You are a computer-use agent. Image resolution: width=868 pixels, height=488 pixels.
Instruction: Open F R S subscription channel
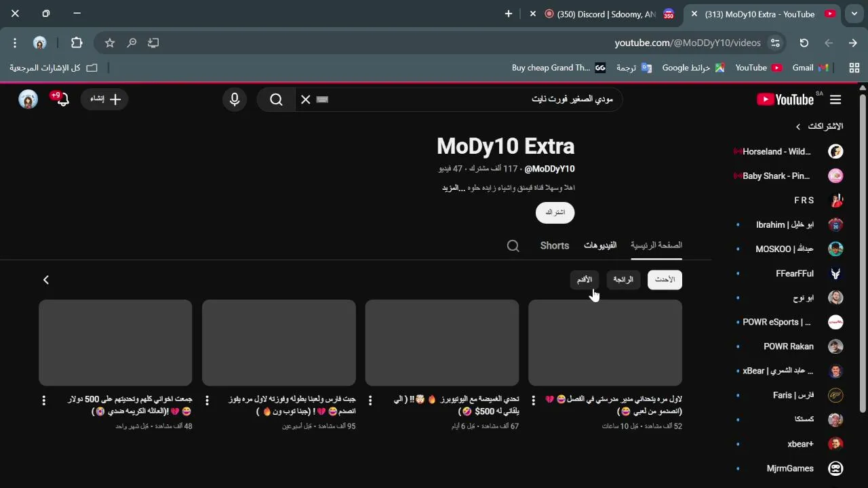click(788, 201)
